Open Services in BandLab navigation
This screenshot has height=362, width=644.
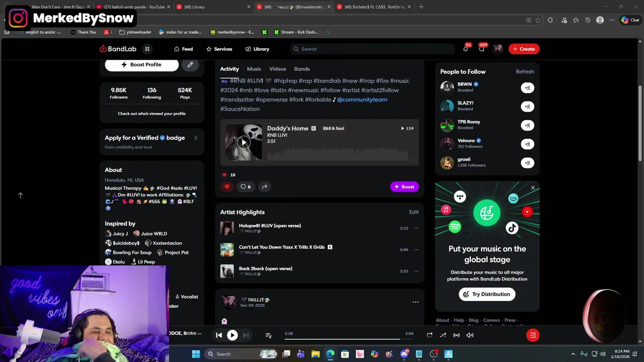coord(219,49)
